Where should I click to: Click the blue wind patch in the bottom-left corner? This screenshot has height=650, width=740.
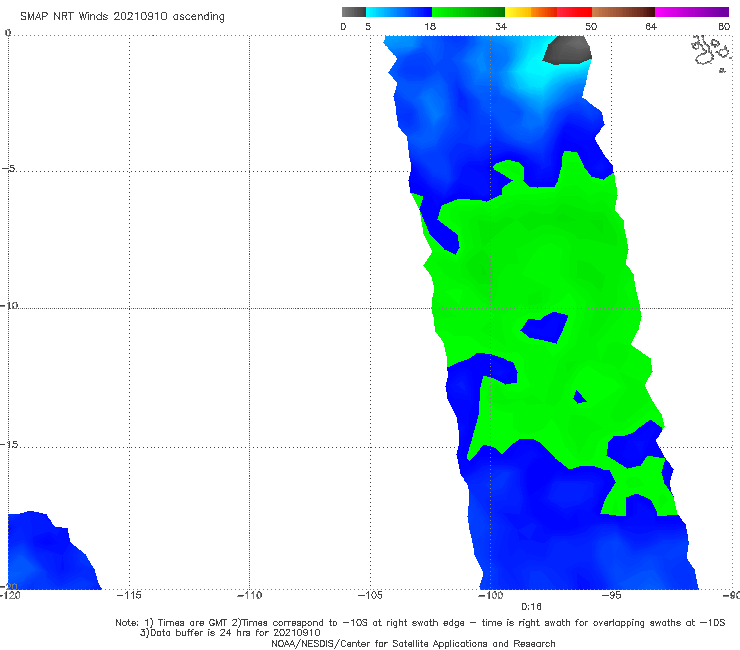(50, 552)
